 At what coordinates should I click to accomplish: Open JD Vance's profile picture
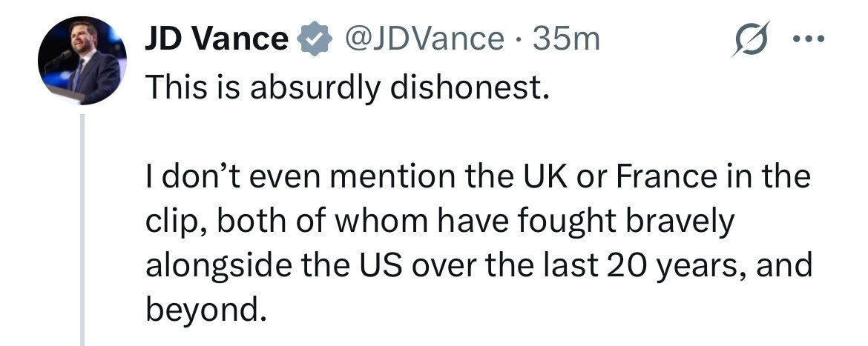point(82,60)
